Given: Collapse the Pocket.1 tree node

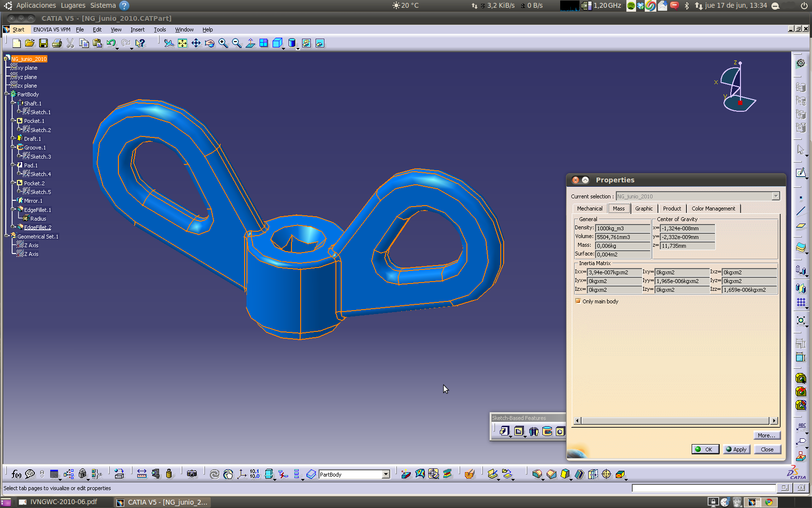Looking at the screenshot, I should 13,120.
